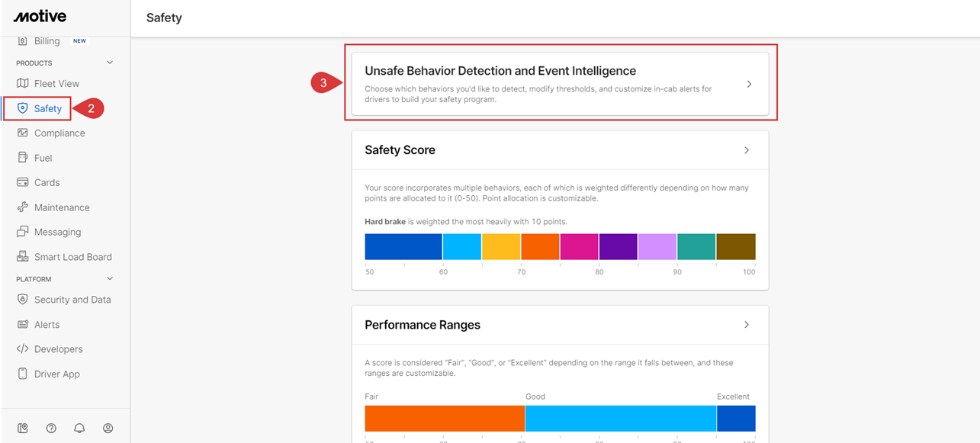Collapse the Products section chevron
The width and height of the screenshot is (980, 443).
pyautogui.click(x=109, y=63)
